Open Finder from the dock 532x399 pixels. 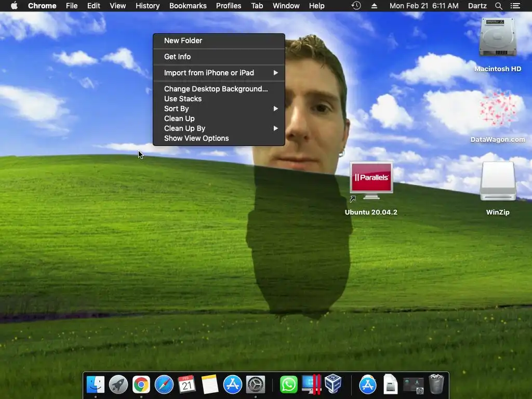[96, 384]
